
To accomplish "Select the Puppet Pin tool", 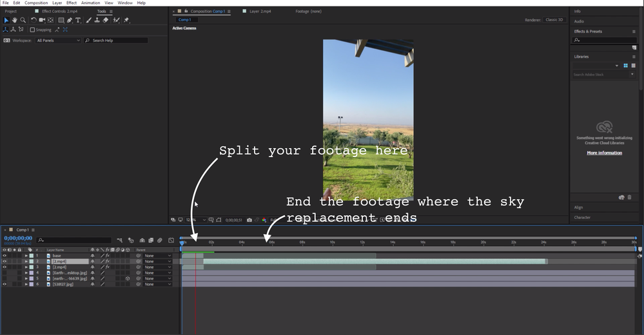I will pos(126,20).
